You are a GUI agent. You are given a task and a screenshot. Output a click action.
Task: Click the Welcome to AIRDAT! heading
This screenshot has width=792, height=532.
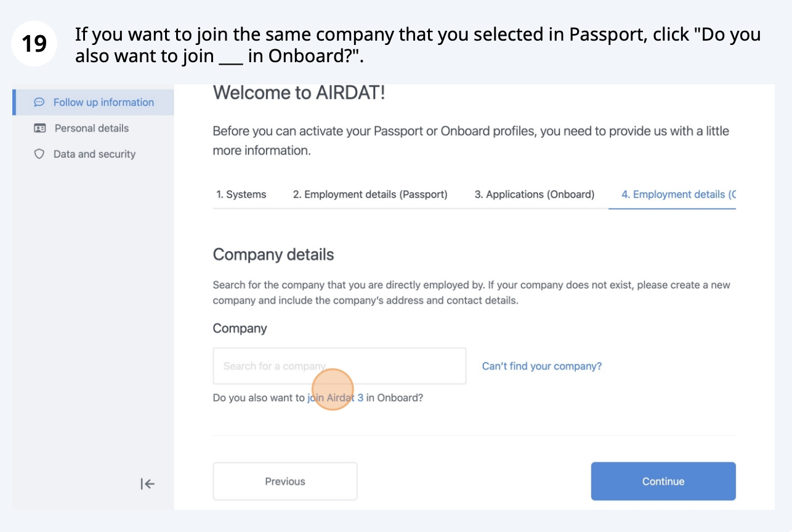[x=299, y=94]
